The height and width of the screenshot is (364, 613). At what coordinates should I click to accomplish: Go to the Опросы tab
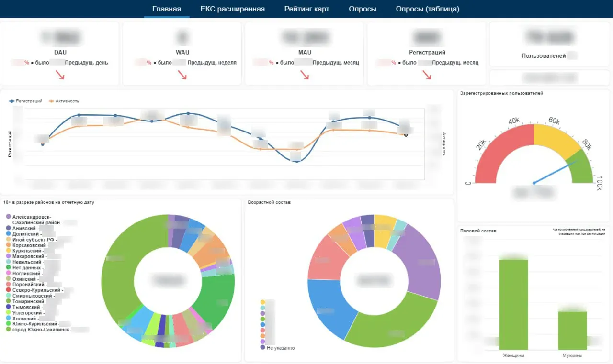click(363, 9)
